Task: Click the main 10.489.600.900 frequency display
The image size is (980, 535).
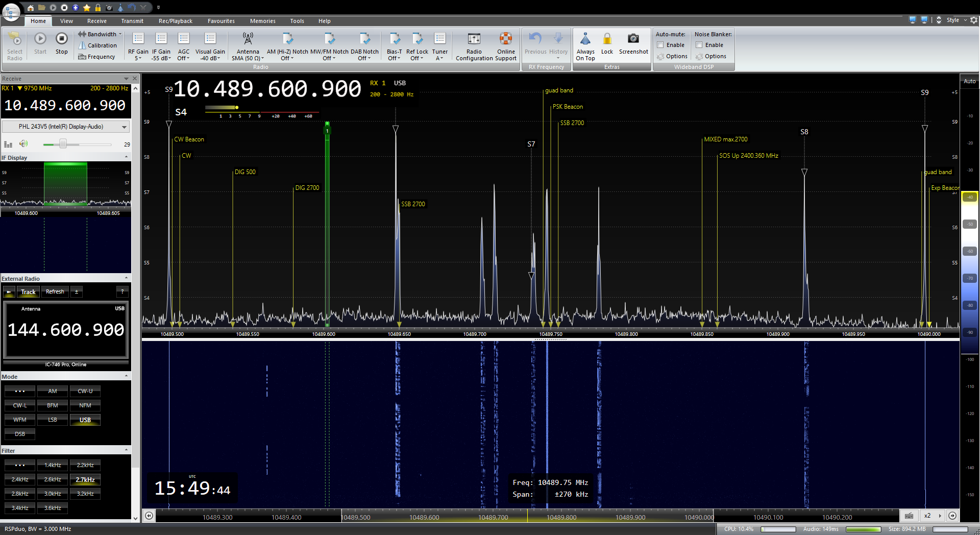Action: (x=267, y=89)
